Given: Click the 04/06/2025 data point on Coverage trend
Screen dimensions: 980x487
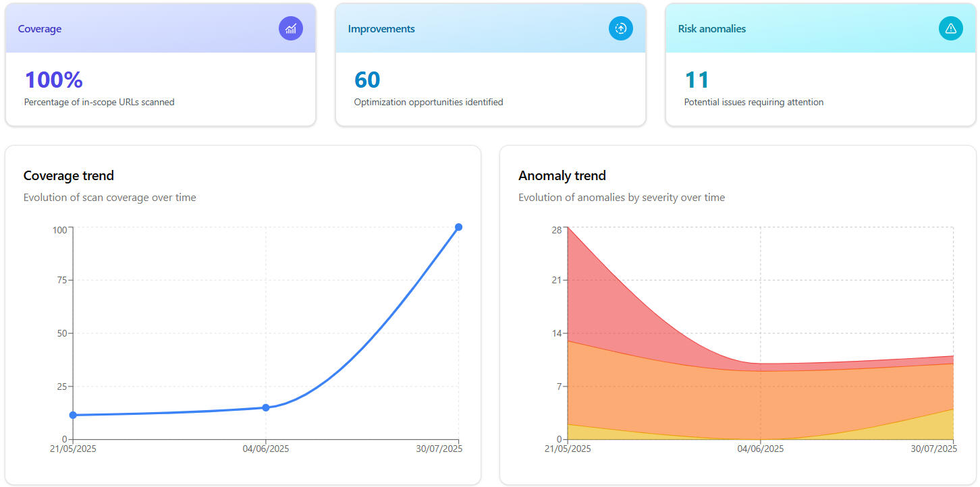Looking at the screenshot, I should (266, 407).
